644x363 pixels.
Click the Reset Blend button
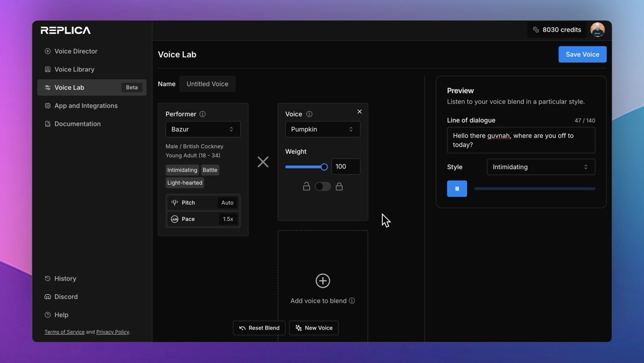tap(259, 328)
